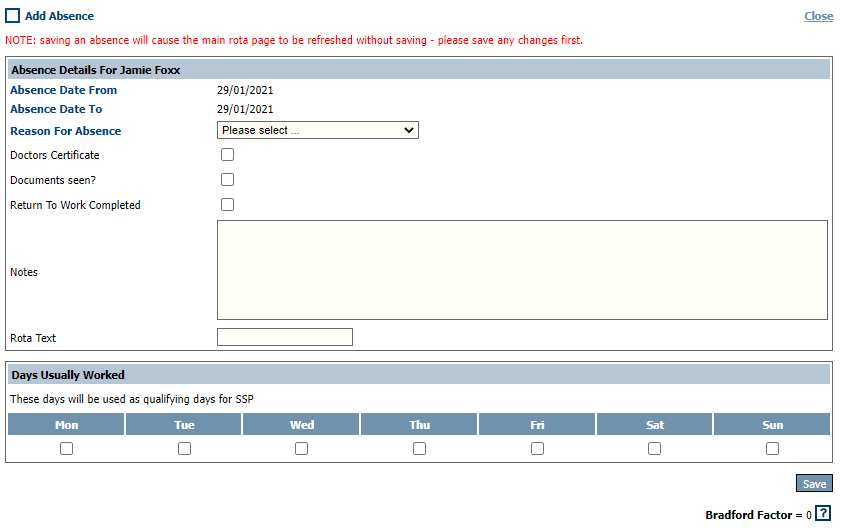Click the Notes field label
The image size is (841, 529).
pyautogui.click(x=24, y=272)
